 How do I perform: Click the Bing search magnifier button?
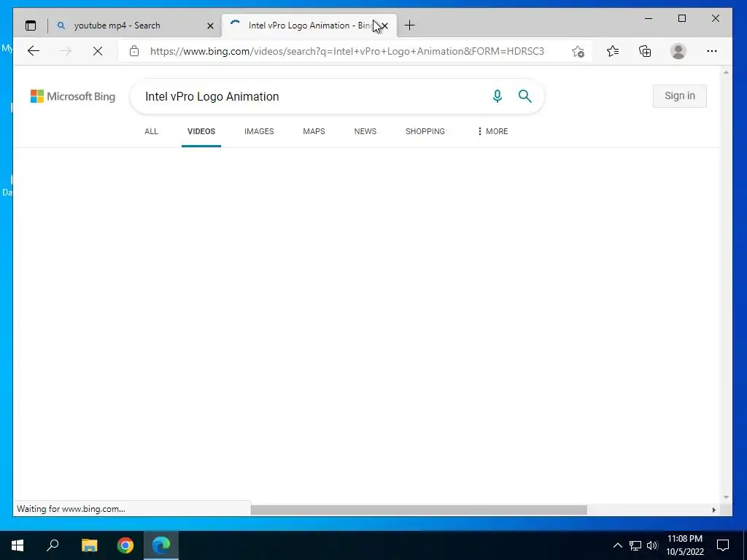tap(525, 96)
